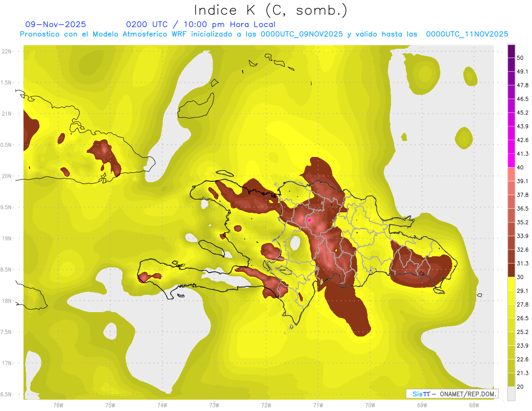Click the '73W' longitude label
532x411 pixels.
(x=214, y=405)
